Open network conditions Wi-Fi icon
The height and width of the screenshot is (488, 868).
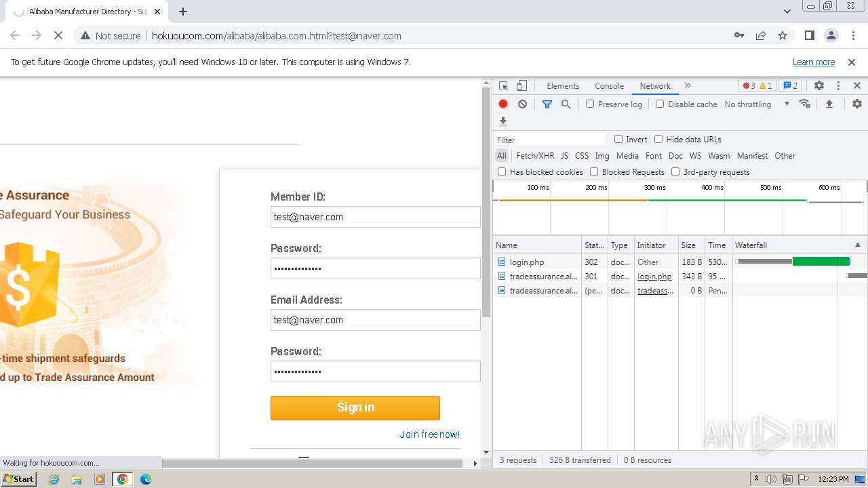click(805, 104)
